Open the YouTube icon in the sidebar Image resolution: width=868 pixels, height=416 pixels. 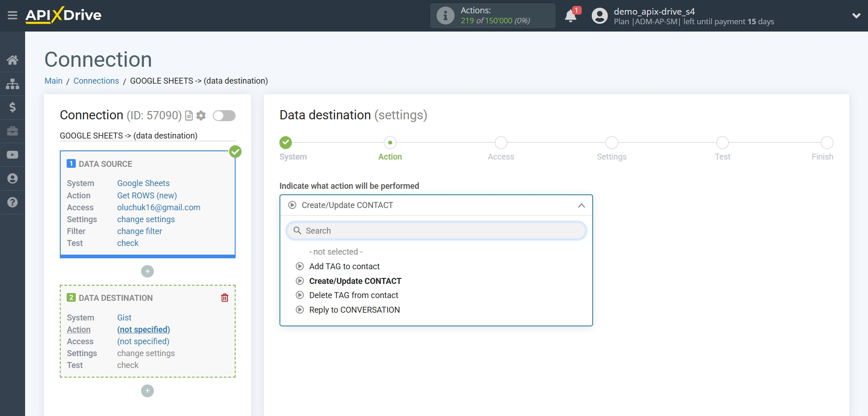(x=12, y=155)
